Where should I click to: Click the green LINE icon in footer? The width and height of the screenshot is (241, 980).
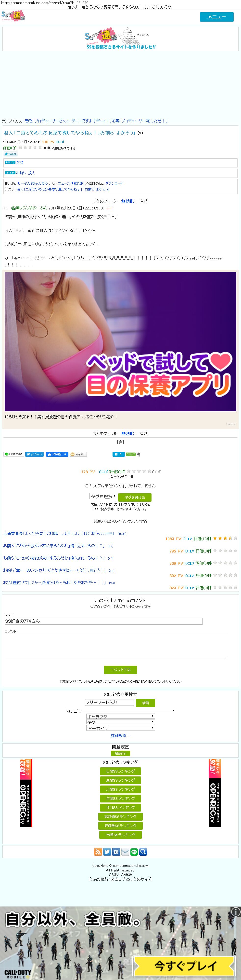pos(134,852)
